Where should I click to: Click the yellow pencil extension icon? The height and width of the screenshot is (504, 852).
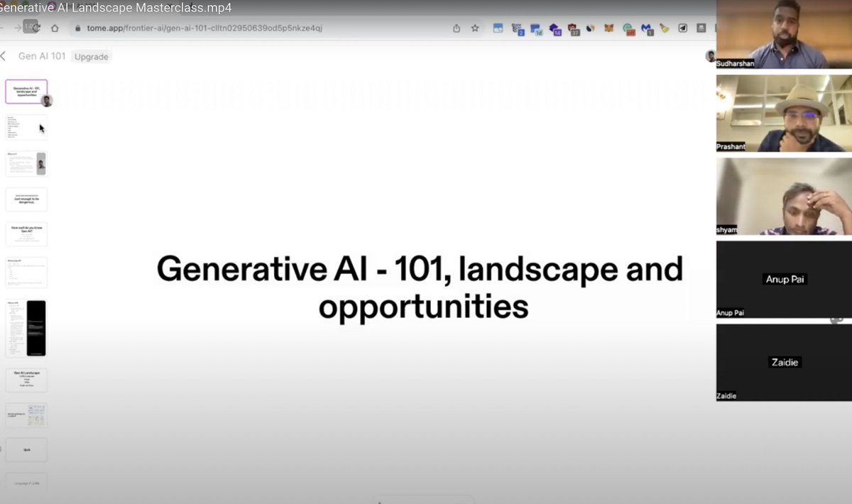(665, 28)
